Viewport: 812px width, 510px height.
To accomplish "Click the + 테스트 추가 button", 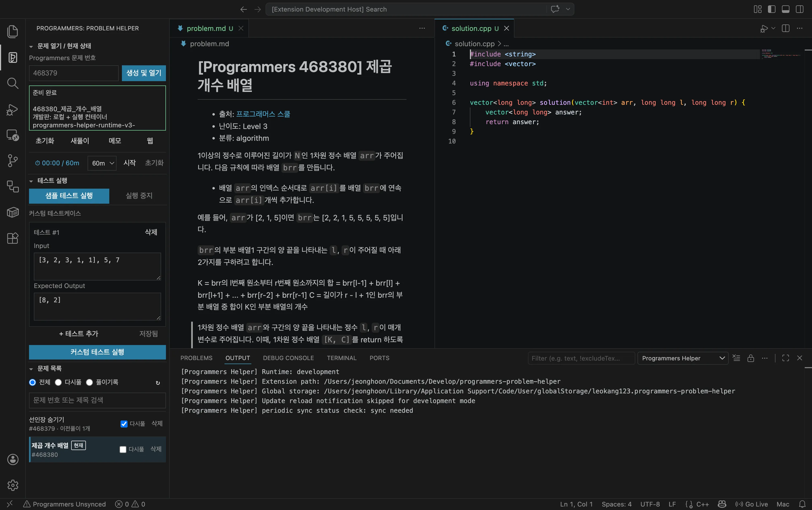I will 78,333.
